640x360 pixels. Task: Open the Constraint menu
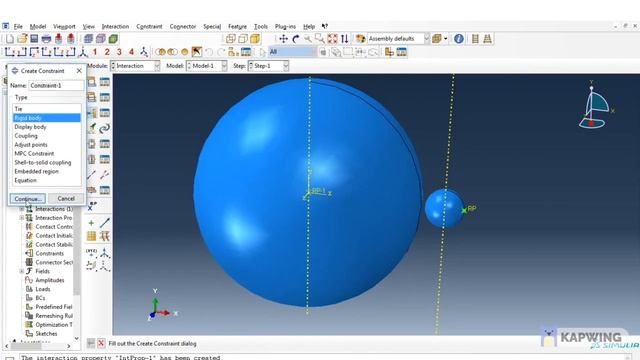pos(149,27)
